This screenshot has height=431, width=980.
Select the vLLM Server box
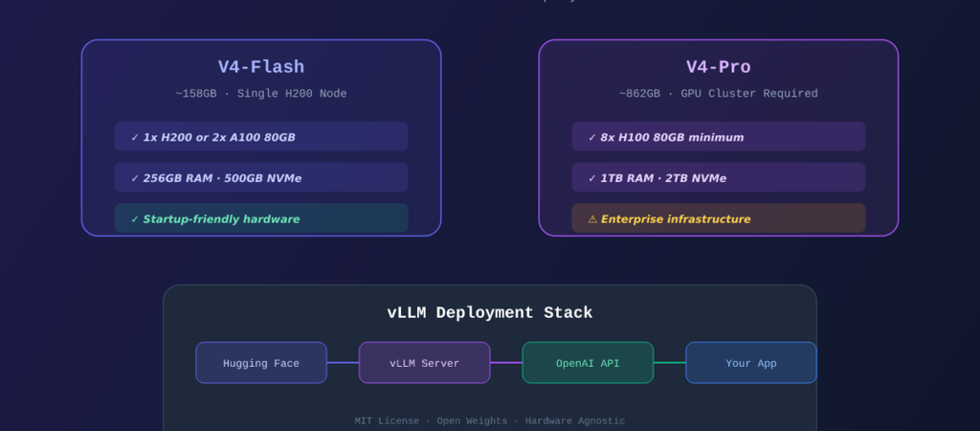[x=424, y=363]
